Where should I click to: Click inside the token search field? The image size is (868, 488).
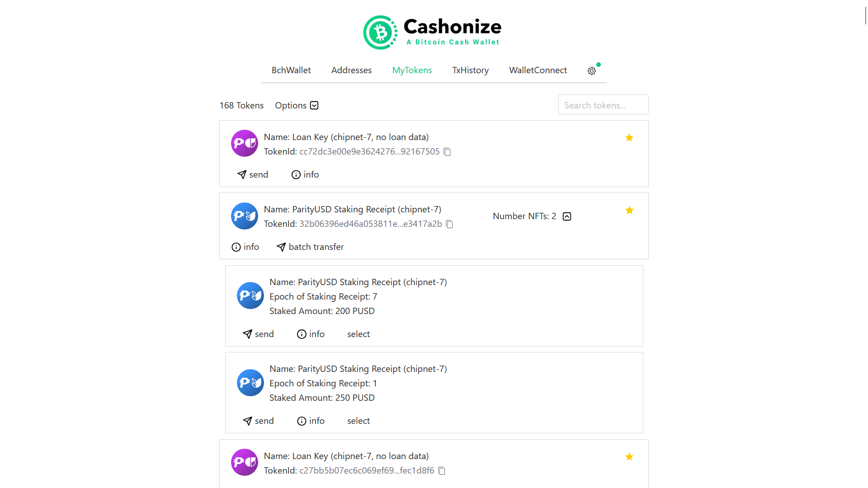(x=603, y=104)
